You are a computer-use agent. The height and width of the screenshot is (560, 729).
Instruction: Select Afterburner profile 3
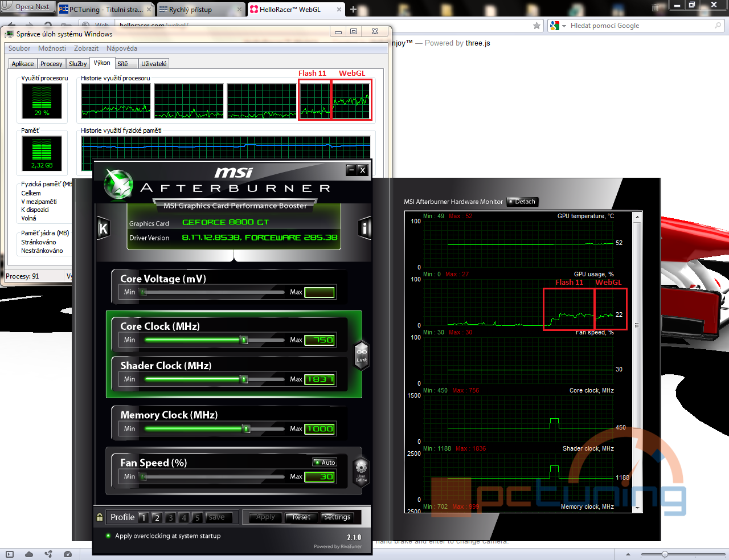coord(170,517)
